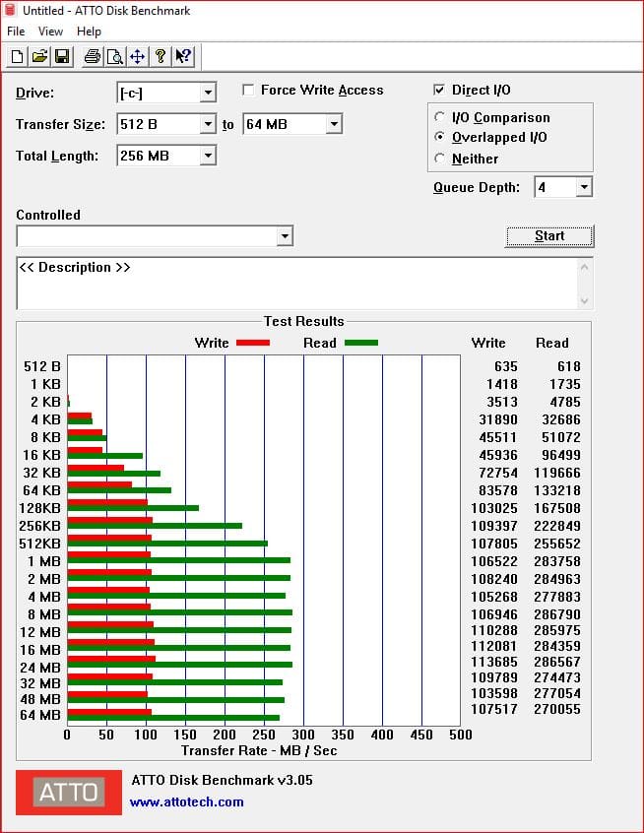
Task: Click the Test Results group title
Action: pos(304,321)
